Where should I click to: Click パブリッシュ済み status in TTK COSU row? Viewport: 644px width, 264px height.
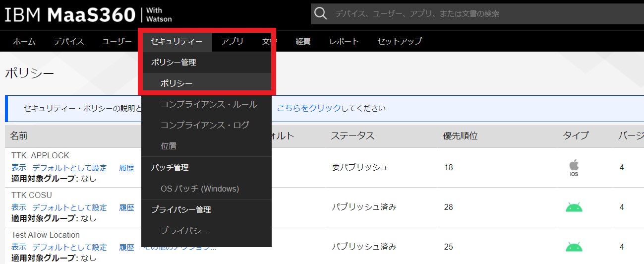pos(364,207)
